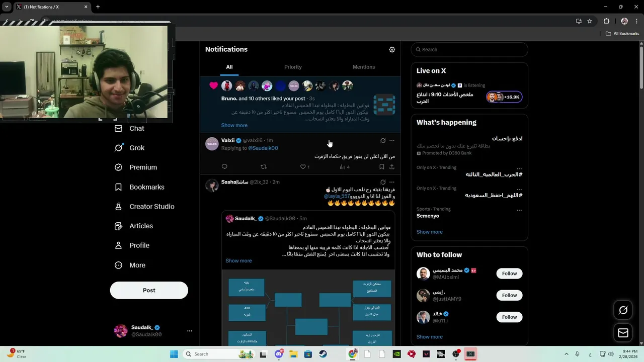The width and height of the screenshot is (644, 362).
Task: Open Chrome tab search dropdown
Action: (x=7, y=7)
